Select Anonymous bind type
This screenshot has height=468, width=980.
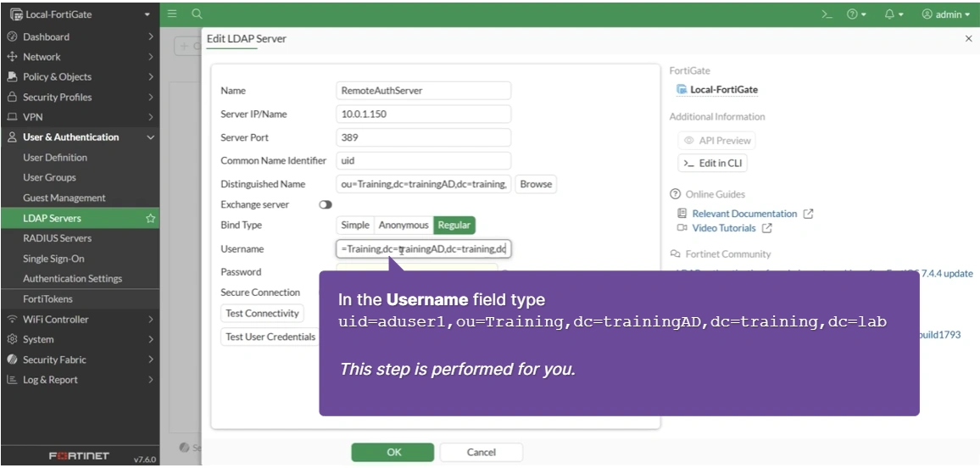404,225
